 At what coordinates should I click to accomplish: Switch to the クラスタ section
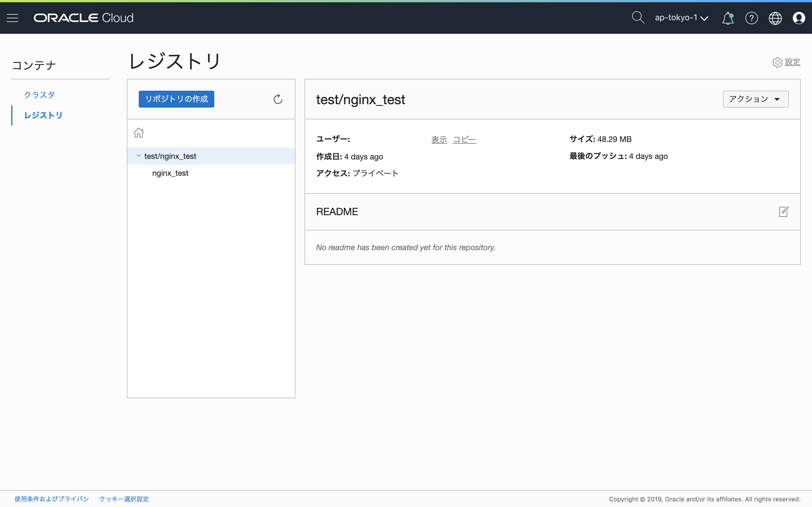tap(39, 95)
